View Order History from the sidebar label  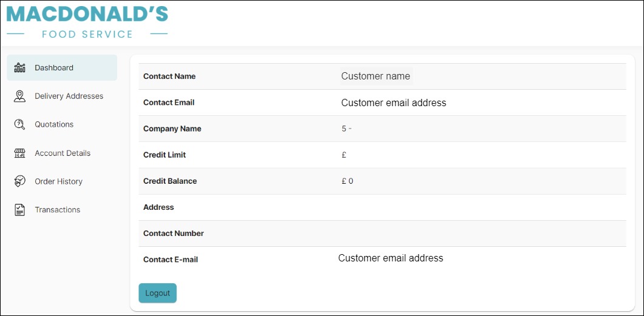(x=58, y=181)
